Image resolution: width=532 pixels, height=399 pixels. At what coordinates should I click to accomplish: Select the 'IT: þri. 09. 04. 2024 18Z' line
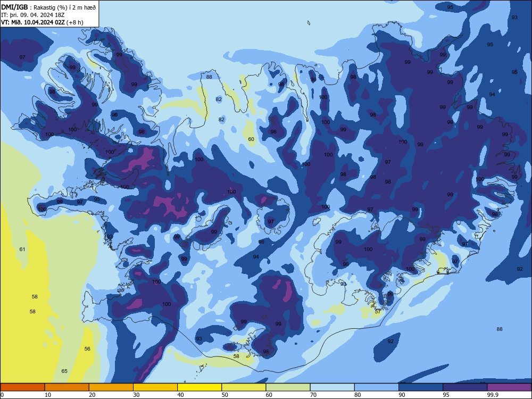(33, 15)
